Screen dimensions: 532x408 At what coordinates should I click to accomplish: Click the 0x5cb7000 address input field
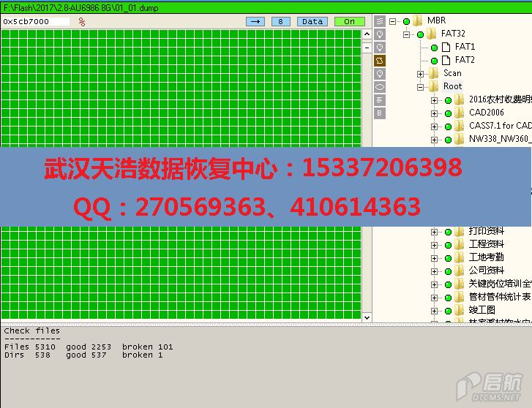tap(35, 22)
